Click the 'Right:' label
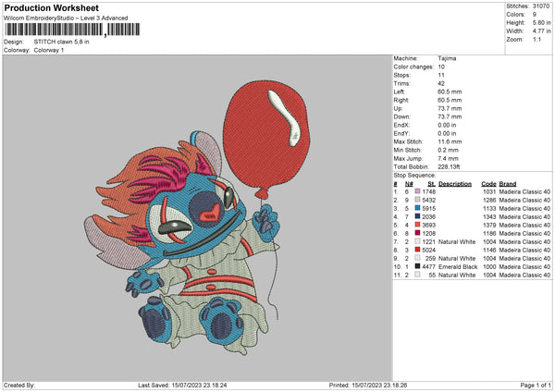This screenshot has width=555, height=392. (401, 100)
